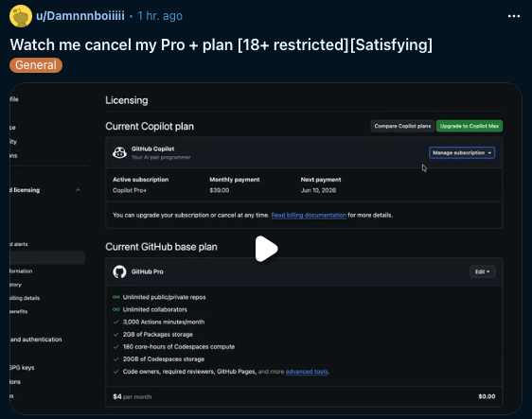Click the 'Your AI pair programmer' subtitle
Image resolution: width=532 pixels, height=419 pixels.
tap(161, 157)
